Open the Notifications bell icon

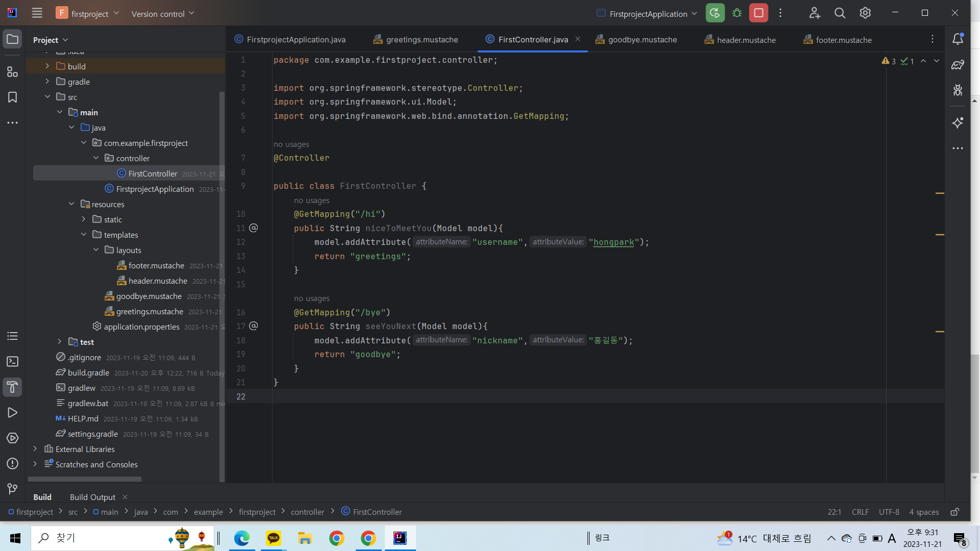[958, 39]
